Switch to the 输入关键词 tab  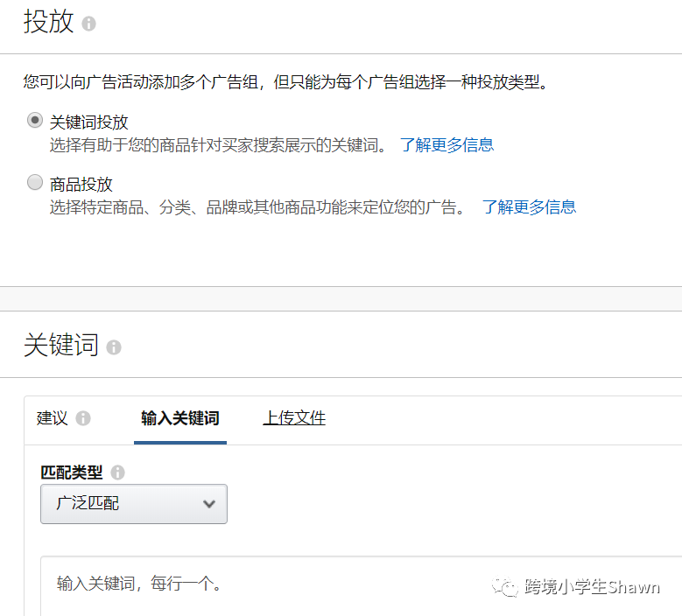click(x=179, y=418)
